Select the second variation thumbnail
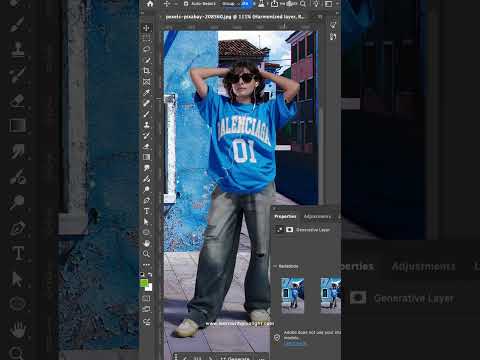The width and height of the screenshot is (480, 360). [x=330, y=296]
